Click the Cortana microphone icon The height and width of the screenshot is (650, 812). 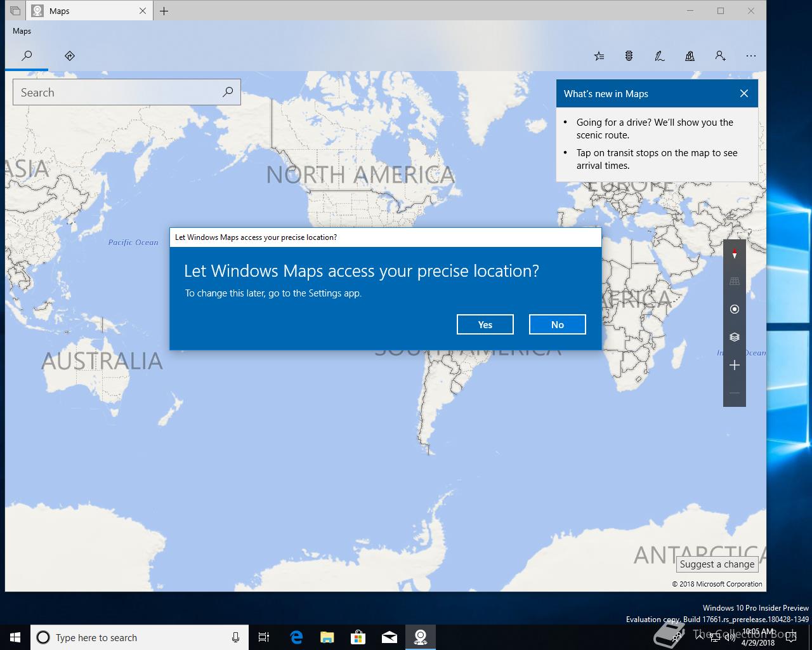click(235, 637)
